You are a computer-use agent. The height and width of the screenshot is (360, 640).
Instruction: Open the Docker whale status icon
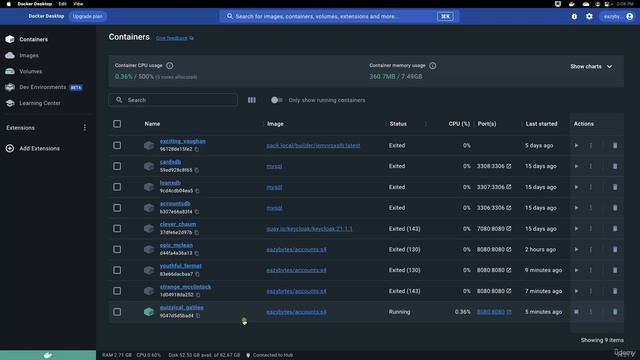coord(48,355)
